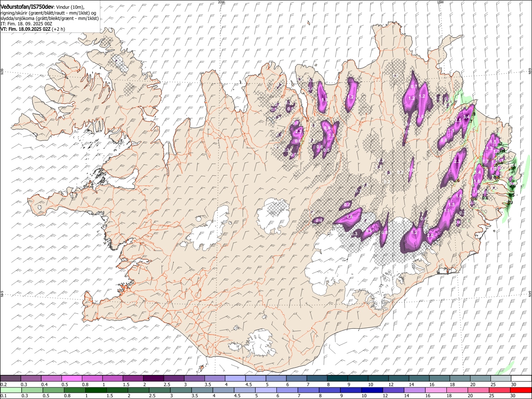Click upper legend dark teal swatch at 8
The image size is (532, 399).
[x=337, y=378]
